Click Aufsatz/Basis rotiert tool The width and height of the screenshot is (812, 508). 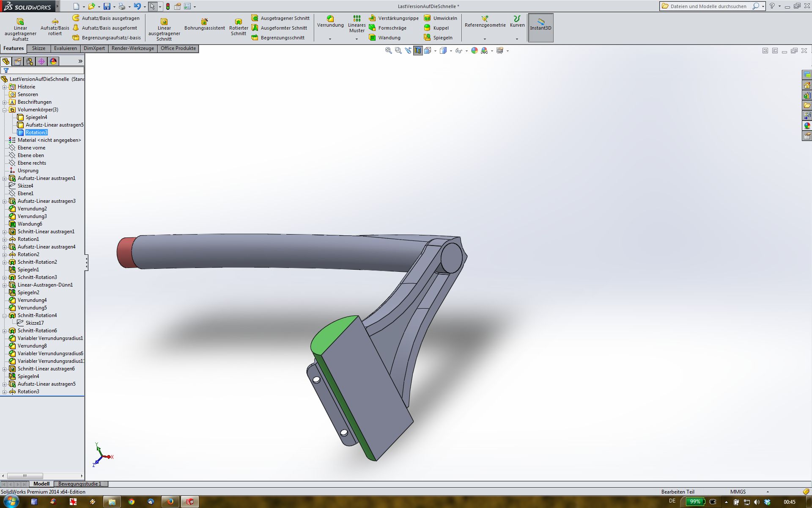click(55, 27)
